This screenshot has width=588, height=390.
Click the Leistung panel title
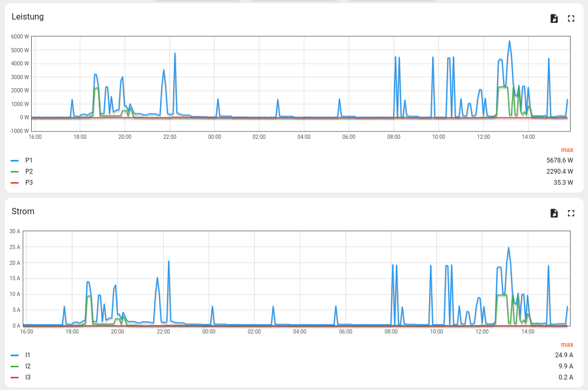coord(27,16)
